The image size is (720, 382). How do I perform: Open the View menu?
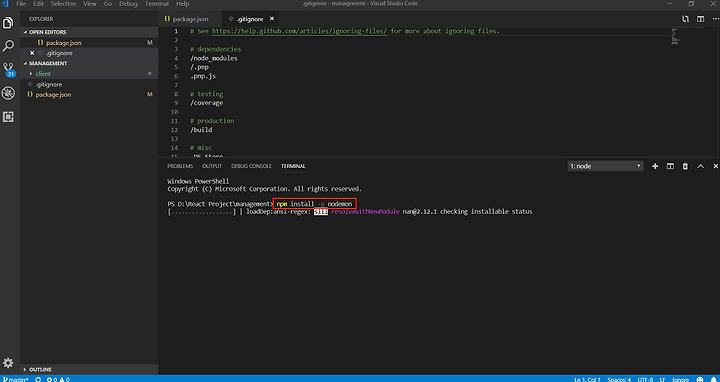90,4
